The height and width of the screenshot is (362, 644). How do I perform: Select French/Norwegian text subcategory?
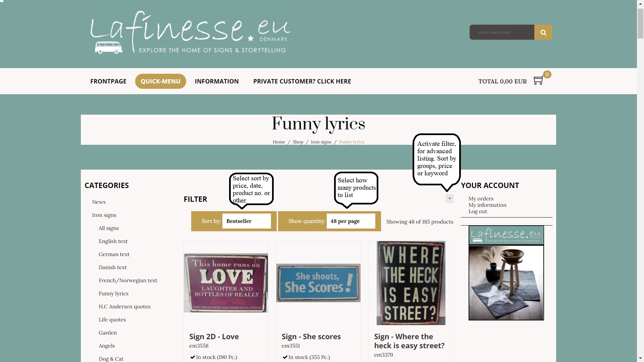[128, 280]
